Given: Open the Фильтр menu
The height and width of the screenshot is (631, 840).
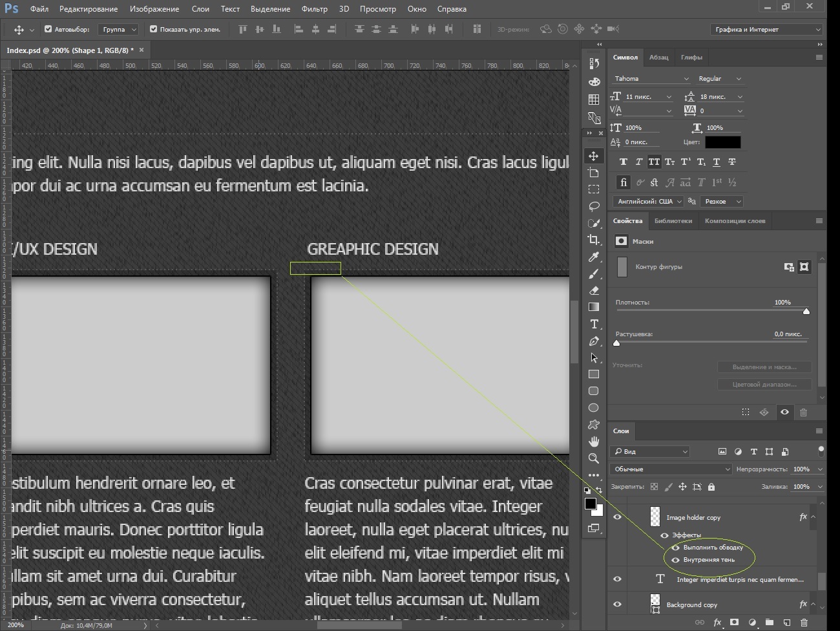Looking at the screenshot, I should [x=315, y=9].
